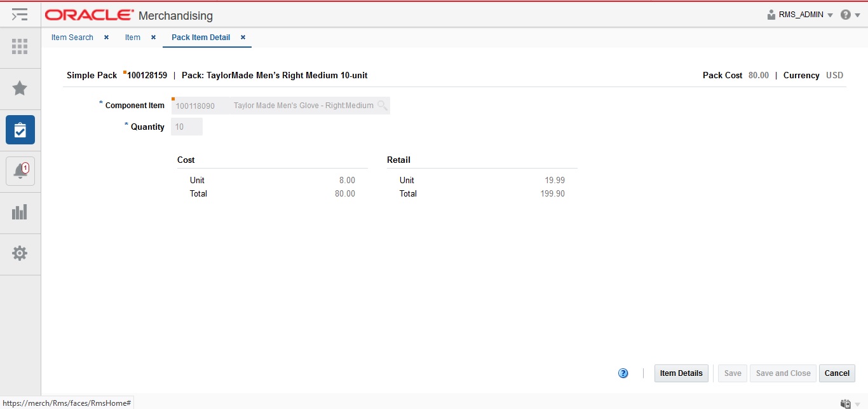Viewport: 868px width, 409px height.
Task: Click the pack number 100128159
Action: point(147,75)
